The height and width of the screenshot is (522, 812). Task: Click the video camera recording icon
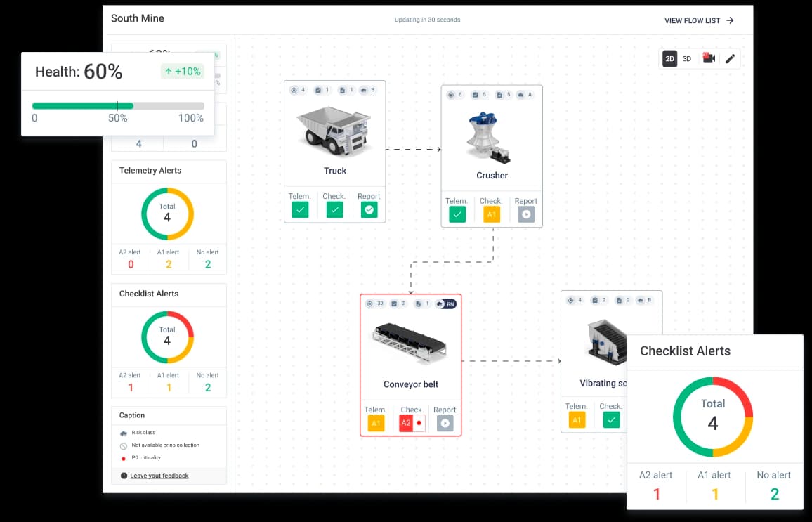pyautogui.click(x=709, y=58)
